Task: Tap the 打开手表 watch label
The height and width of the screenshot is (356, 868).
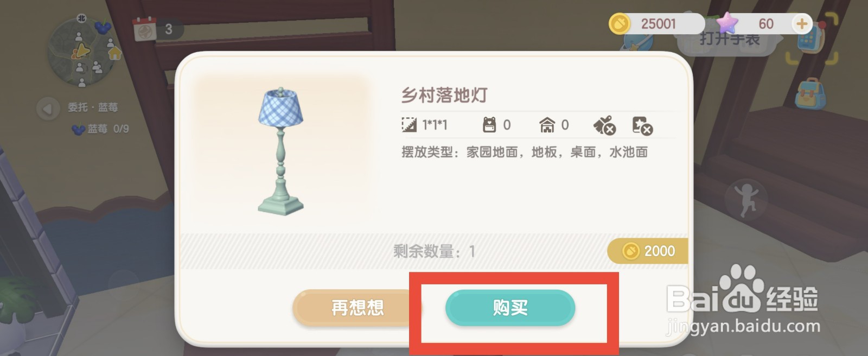Action: click(x=730, y=40)
